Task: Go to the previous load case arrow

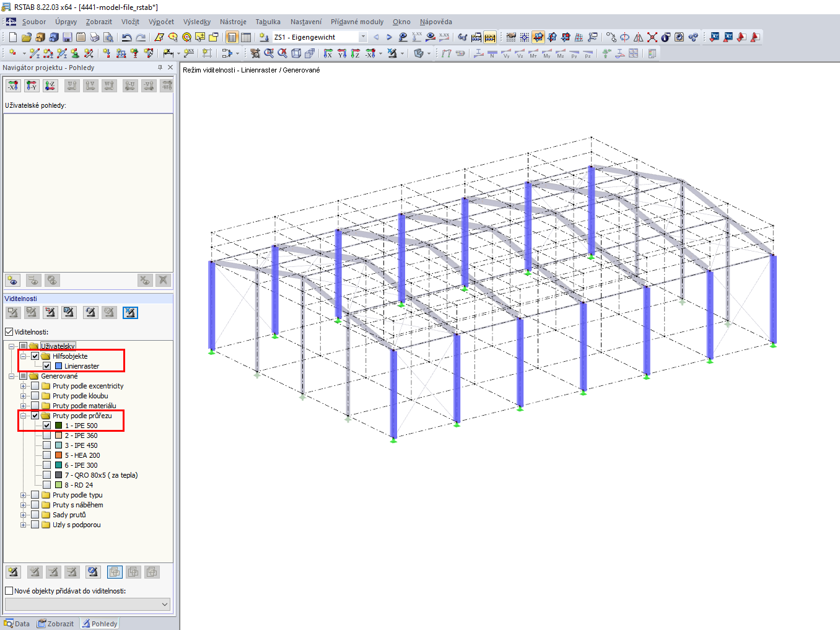Action: pos(376,37)
